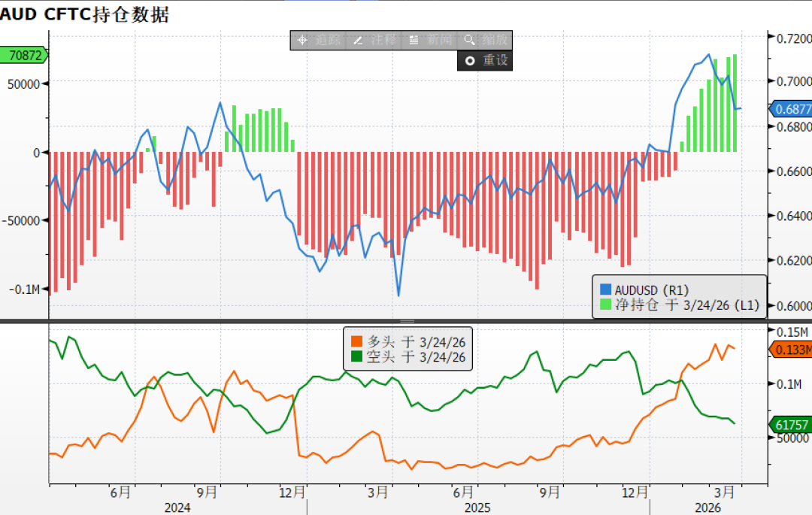Activate the 缩放 zoom magnifier tool
The width and height of the screenshot is (812, 515).
(x=484, y=40)
